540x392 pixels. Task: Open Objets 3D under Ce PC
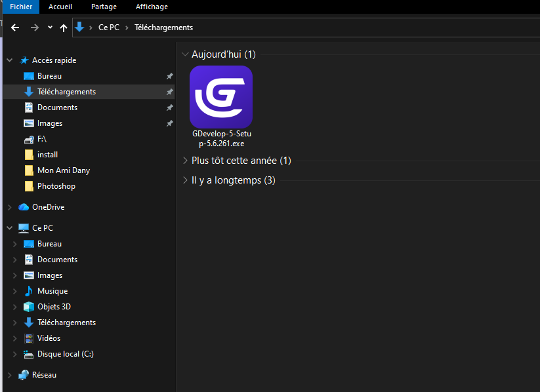pos(54,307)
